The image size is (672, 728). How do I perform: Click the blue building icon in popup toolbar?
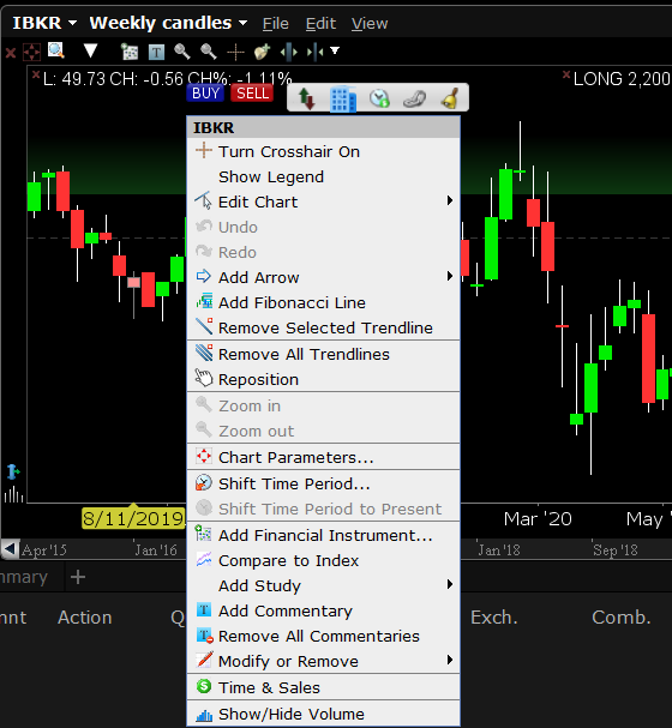(x=343, y=98)
